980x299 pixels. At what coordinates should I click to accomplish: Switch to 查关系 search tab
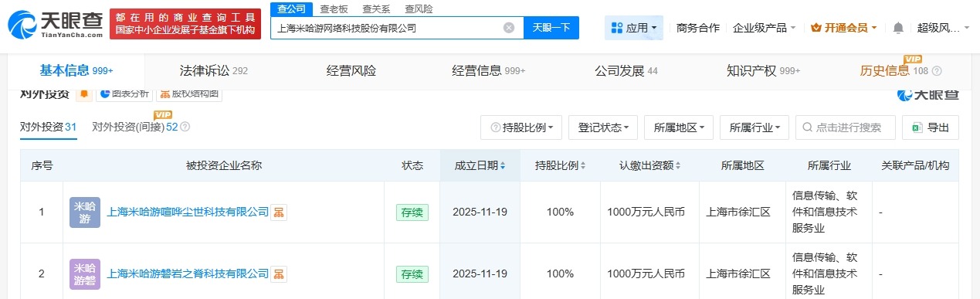pyautogui.click(x=377, y=8)
